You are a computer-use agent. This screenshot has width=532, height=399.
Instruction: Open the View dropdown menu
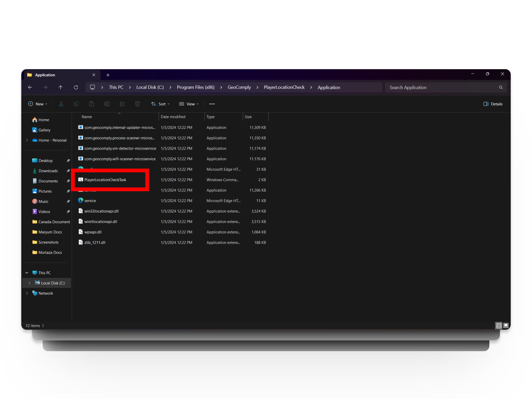point(189,104)
